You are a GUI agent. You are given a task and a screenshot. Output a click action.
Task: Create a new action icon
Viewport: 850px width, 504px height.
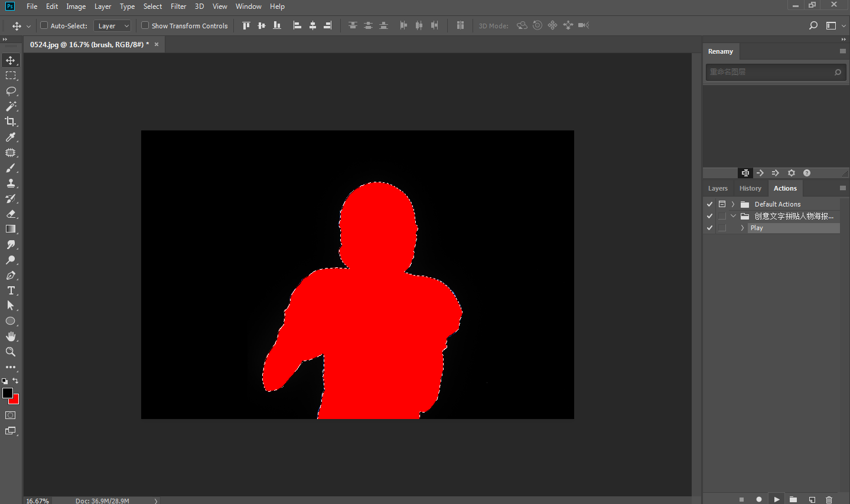(x=812, y=499)
